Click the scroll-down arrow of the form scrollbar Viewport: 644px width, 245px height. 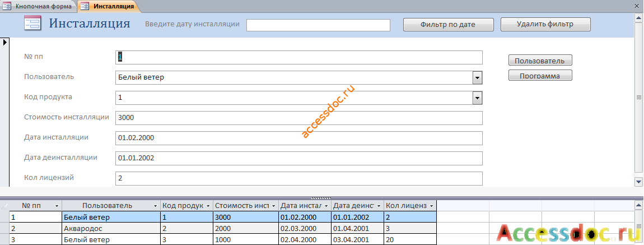638,181
